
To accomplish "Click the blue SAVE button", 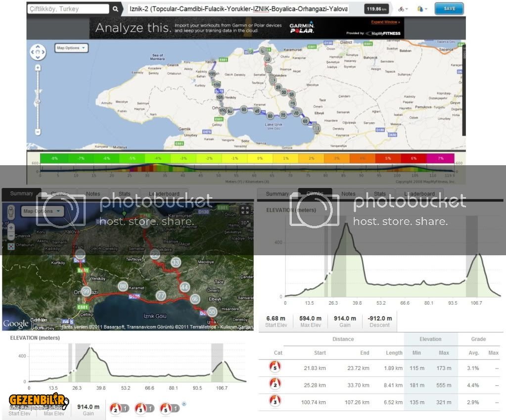I will [449, 9].
